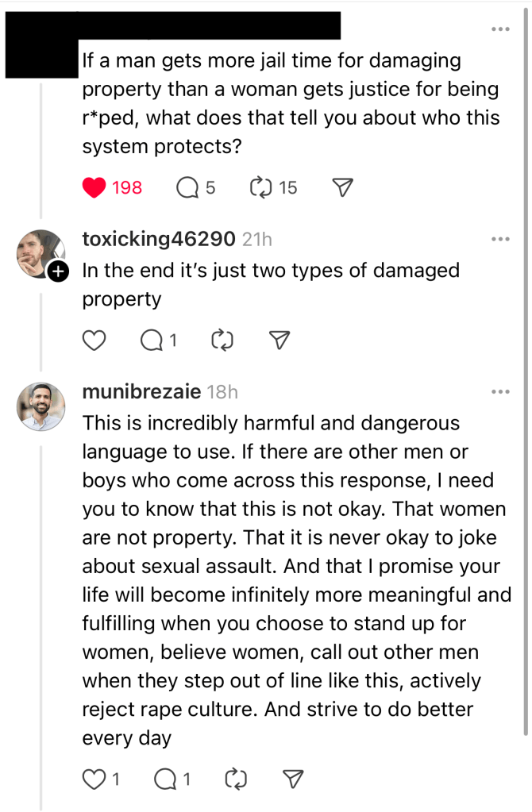This screenshot has height=812, width=532.
Task: Unlike the top post with 198 likes
Action: (x=94, y=187)
